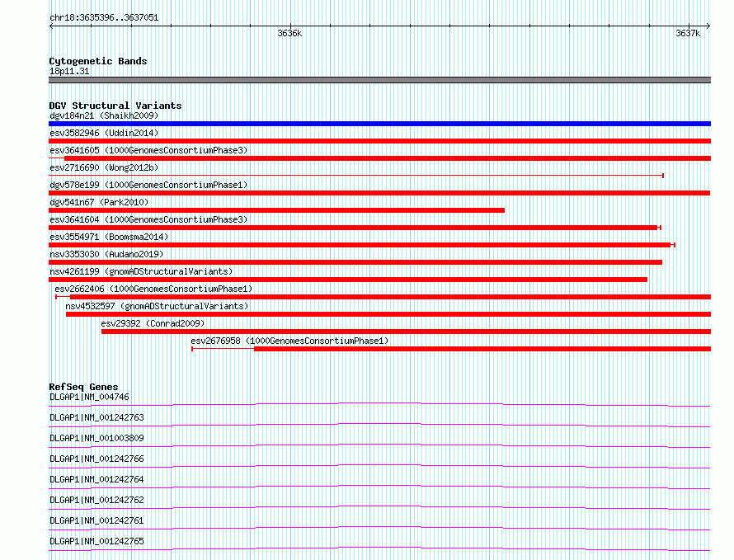Click esv2662406 (1000GenomesConsortiumPhase1) label
Screen dimensions: 734x560
pos(153,289)
